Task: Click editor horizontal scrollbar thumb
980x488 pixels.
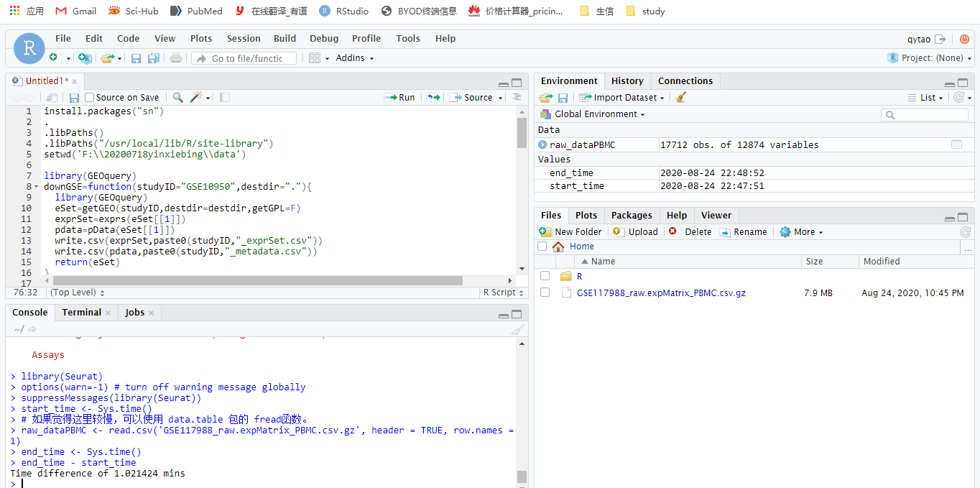Action: tap(258, 280)
